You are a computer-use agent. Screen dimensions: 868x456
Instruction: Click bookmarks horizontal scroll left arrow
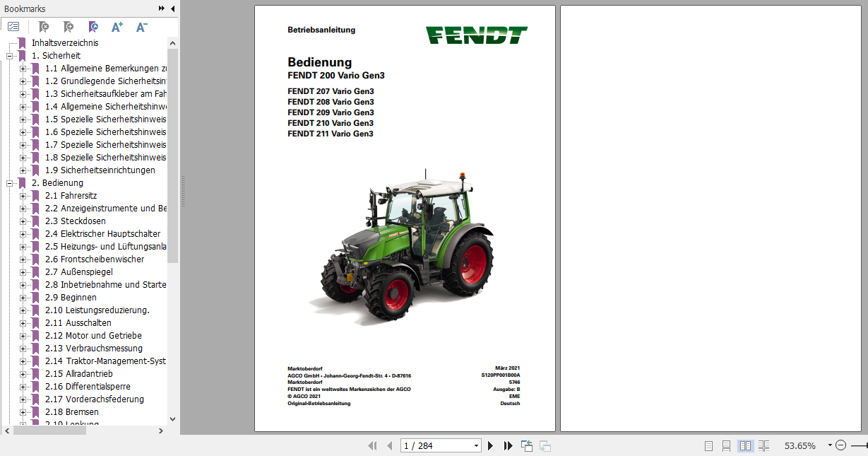click(x=7, y=431)
